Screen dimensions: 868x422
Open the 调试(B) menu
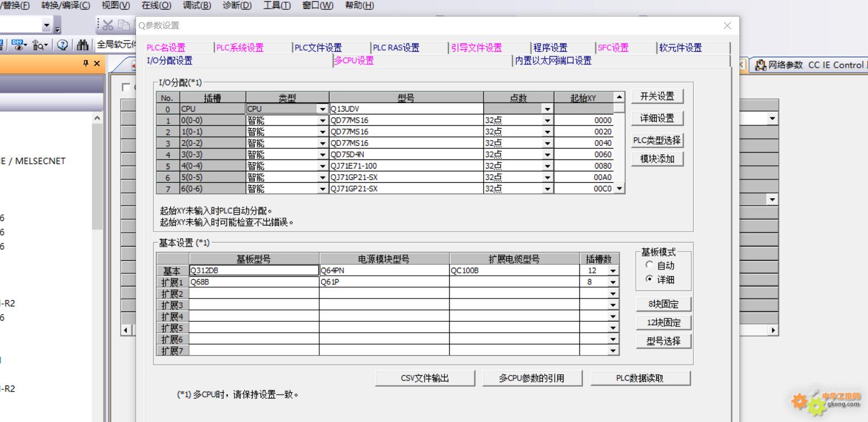tap(197, 6)
